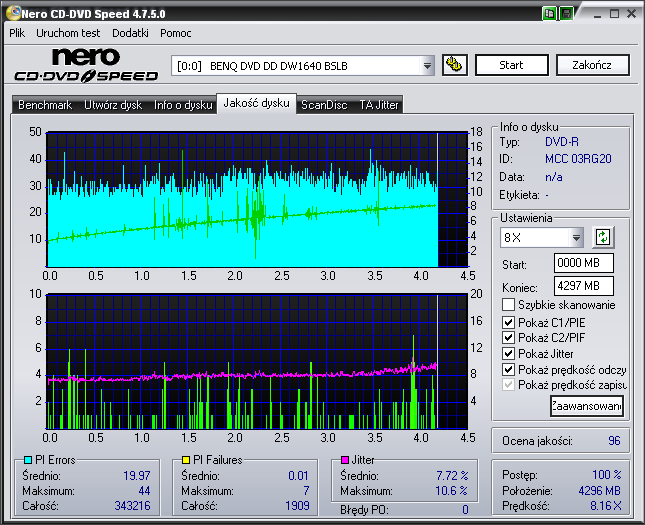Screen dimensions: 645x525
Task: Click the PI Failures lower graph
Action: [257, 362]
